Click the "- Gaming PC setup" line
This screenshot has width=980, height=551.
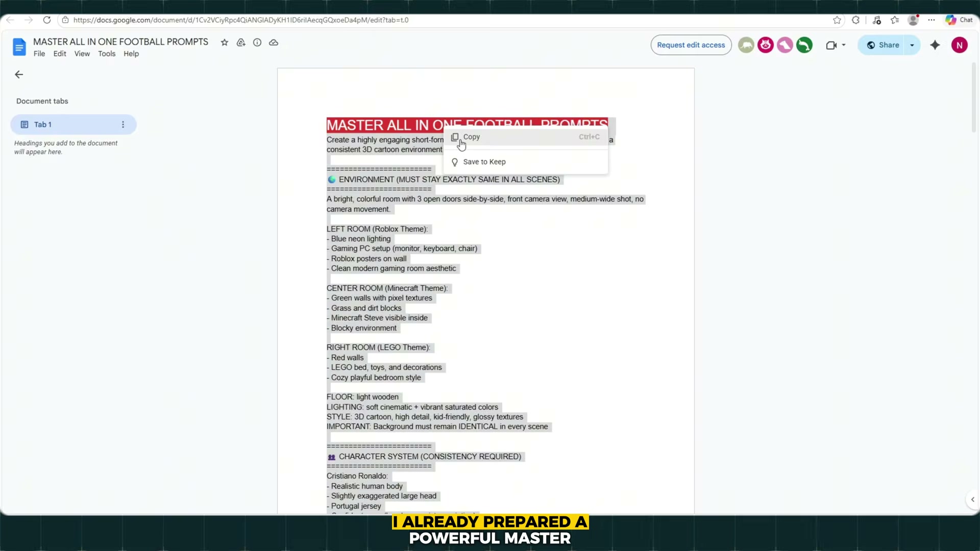click(402, 248)
